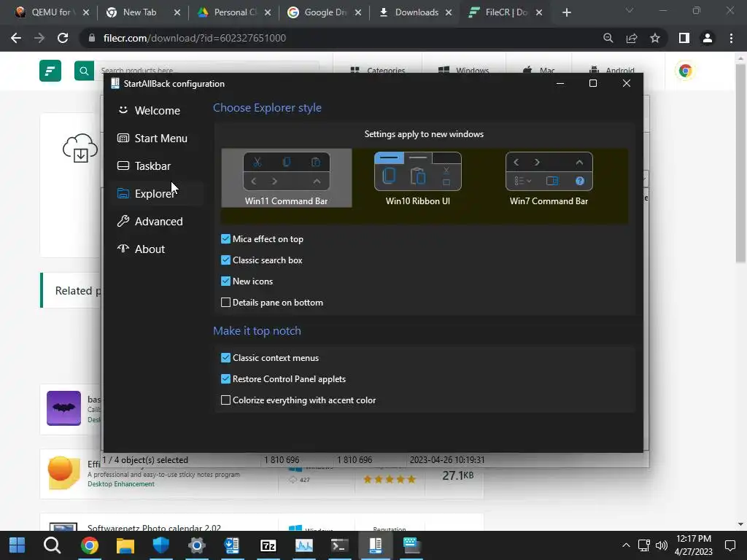Choose the Win10 Ribbon UI style
Image resolution: width=747 pixels, height=560 pixels.
418,178
